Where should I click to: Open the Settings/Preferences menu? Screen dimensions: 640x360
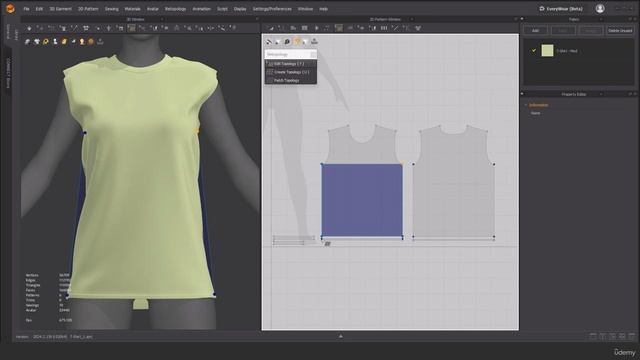pos(272,9)
